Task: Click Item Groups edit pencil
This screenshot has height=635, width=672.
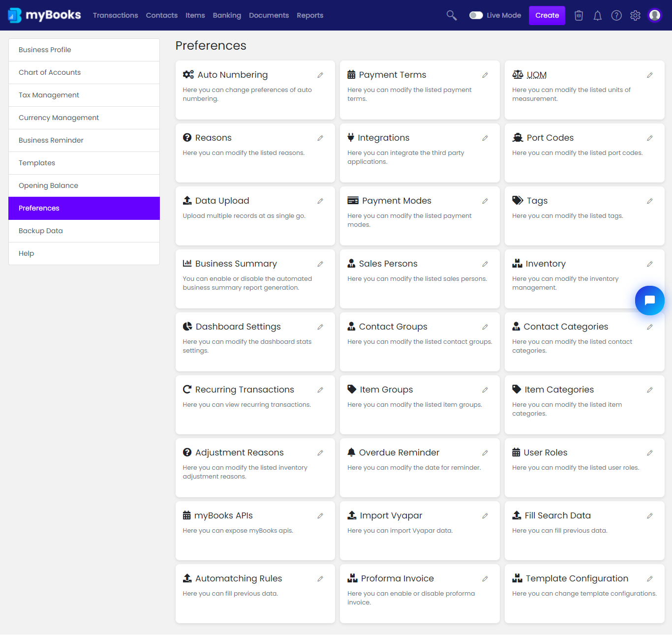Action: pyautogui.click(x=485, y=390)
